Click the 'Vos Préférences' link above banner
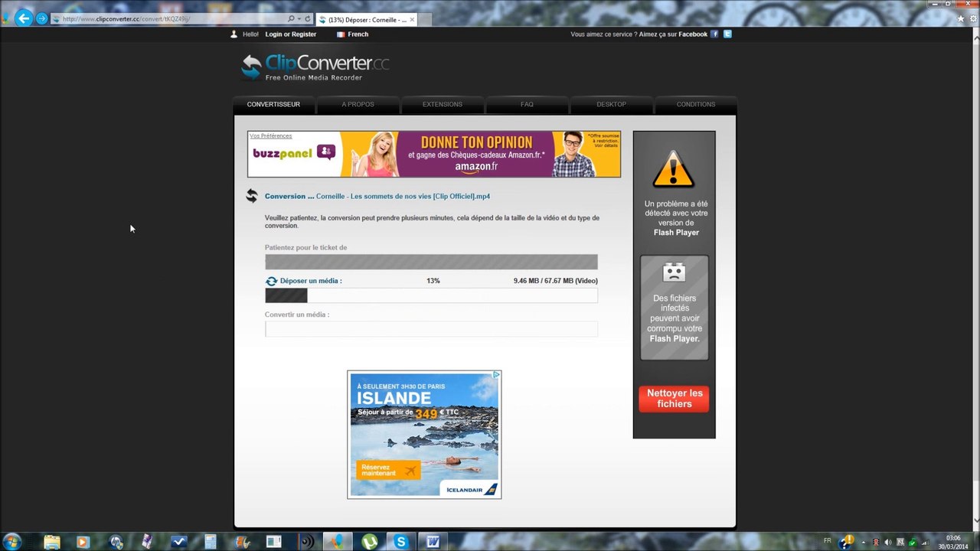This screenshot has width=980, height=551. [271, 135]
